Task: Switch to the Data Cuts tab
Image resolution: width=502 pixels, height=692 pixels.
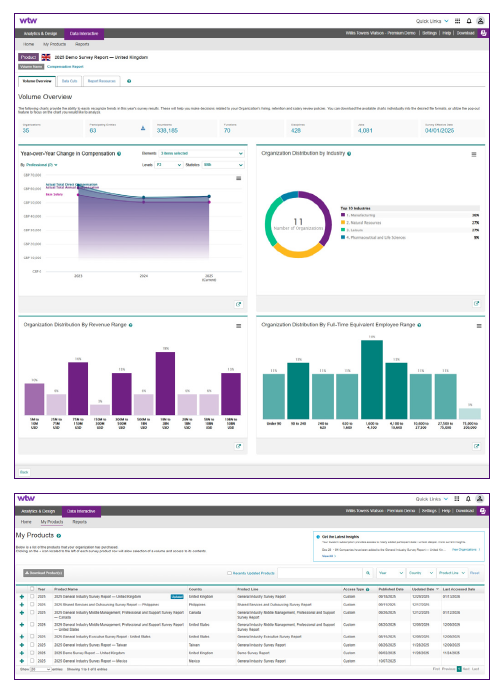Action: pos(69,81)
